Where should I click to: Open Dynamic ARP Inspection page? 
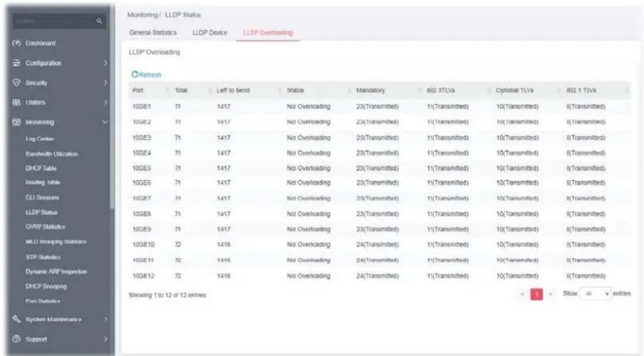point(56,272)
